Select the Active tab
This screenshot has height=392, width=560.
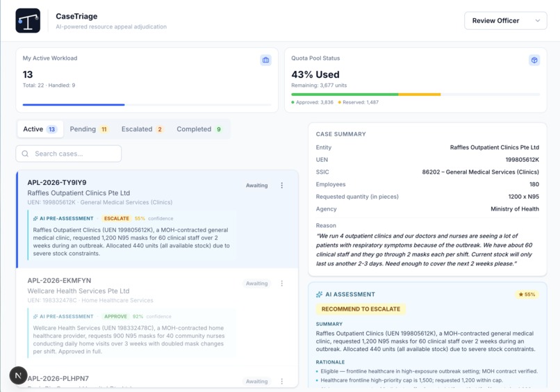point(40,129)
